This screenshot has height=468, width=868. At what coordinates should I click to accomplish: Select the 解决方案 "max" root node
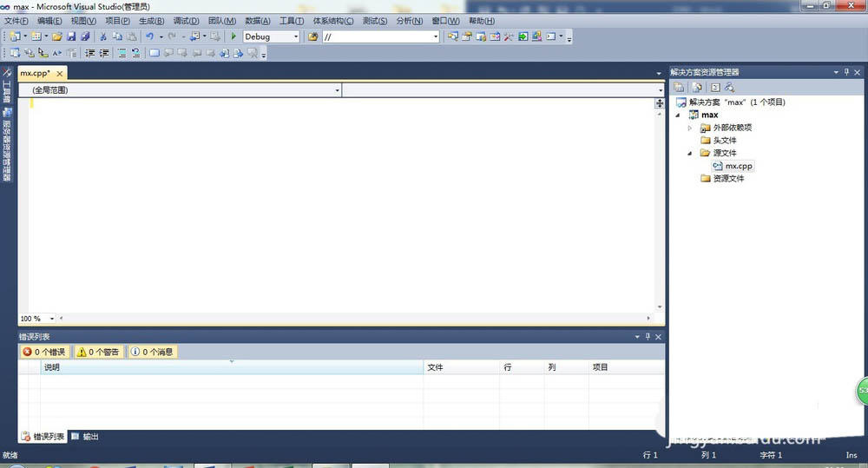731,102
